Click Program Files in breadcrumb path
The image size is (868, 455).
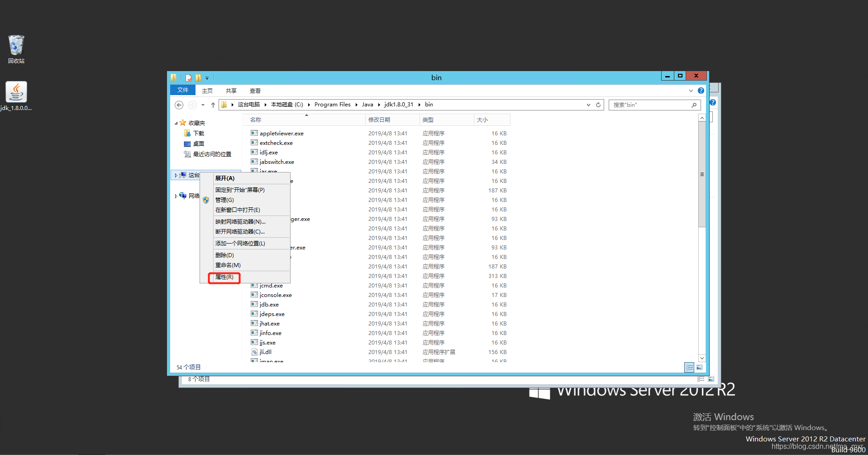[x=333, y=105]
